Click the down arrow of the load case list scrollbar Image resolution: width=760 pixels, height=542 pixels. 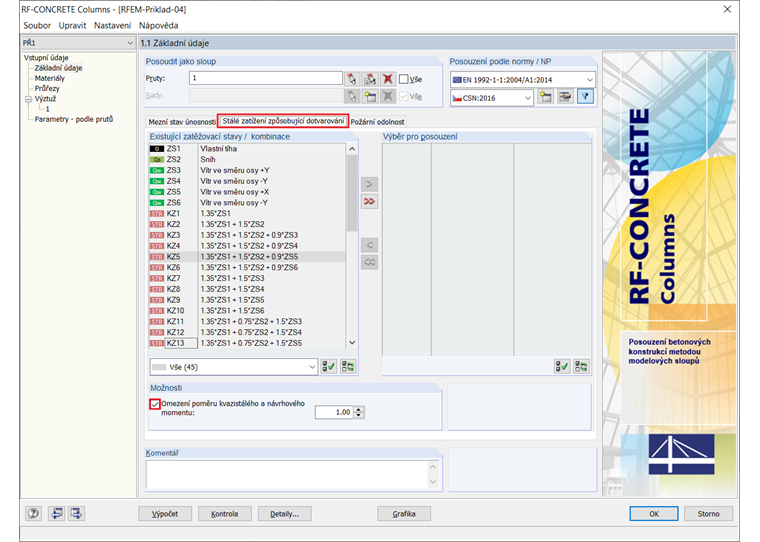pyautogui.click(x=352, y=342)
